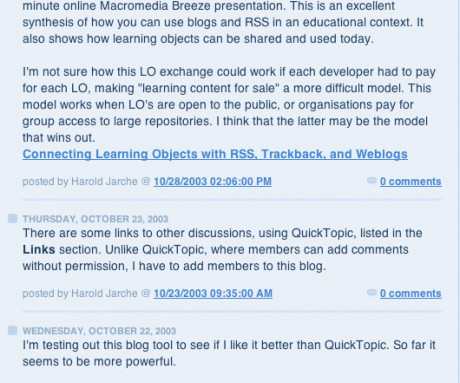Click the comment bubble icon on the 10/23 post
This screenshot has height=383, width=460.
click(x=372, y=293)
